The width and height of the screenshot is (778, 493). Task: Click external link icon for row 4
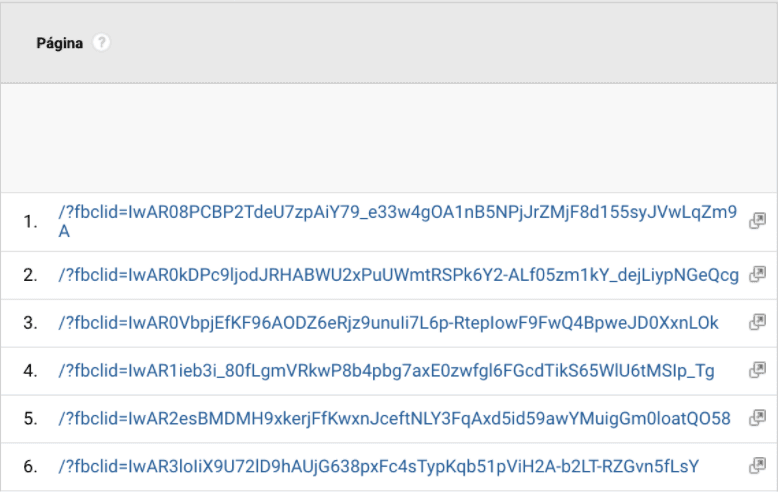(757, 370)
